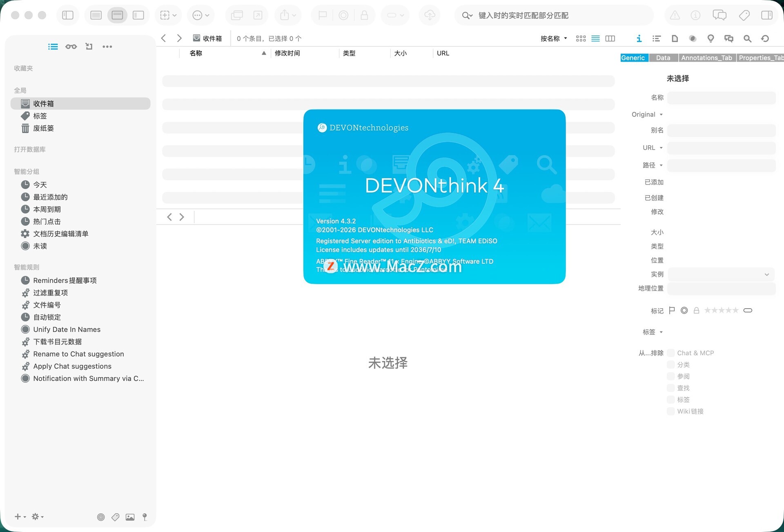Open the search options magnifier dropdown
The image size is (784, 532).
point(467,16)
